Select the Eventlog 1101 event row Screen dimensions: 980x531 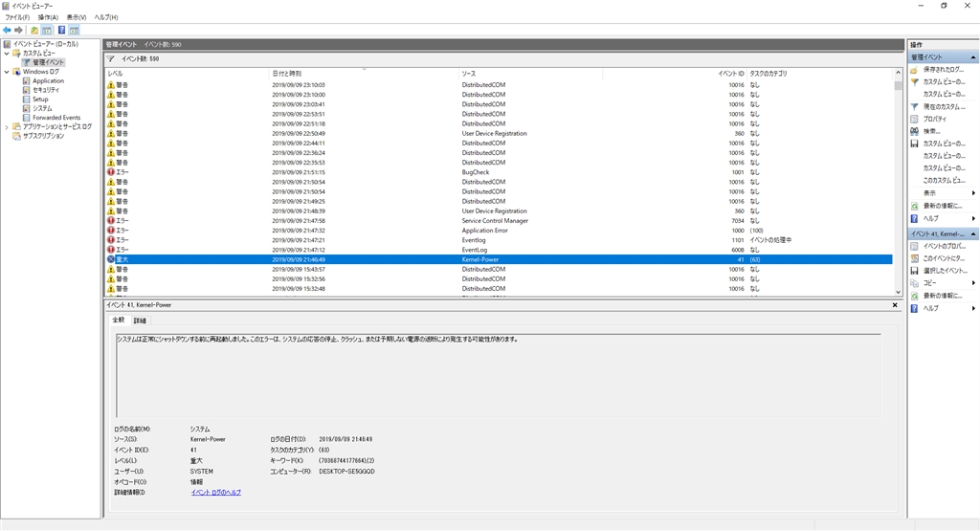click(499, 240)
